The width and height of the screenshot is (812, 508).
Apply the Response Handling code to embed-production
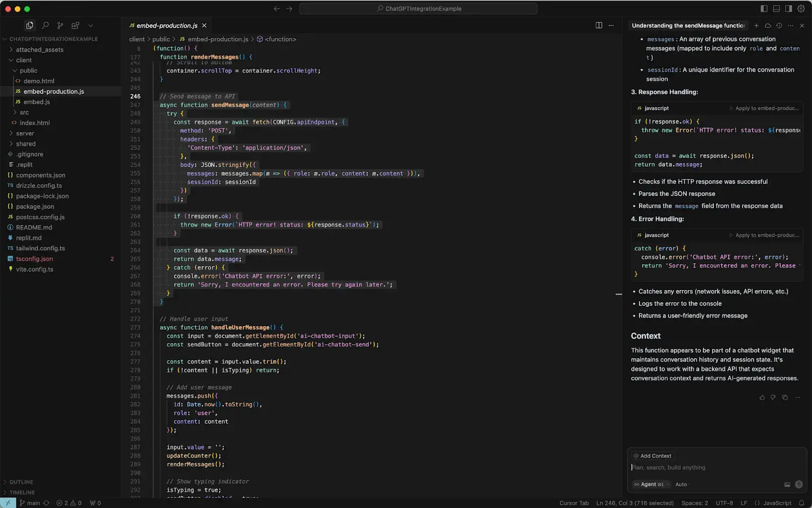click(764, 108)
